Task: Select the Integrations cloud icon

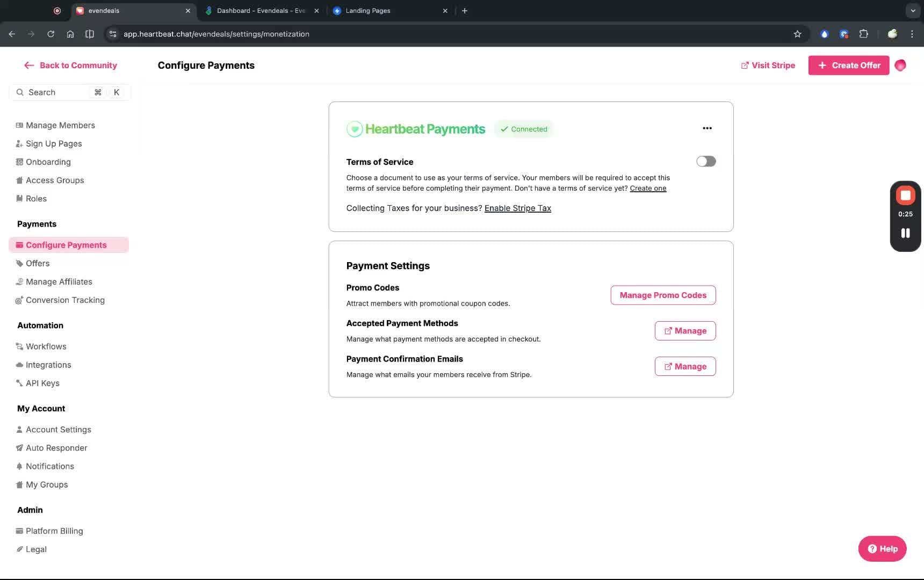Action: tap(19, 365)
